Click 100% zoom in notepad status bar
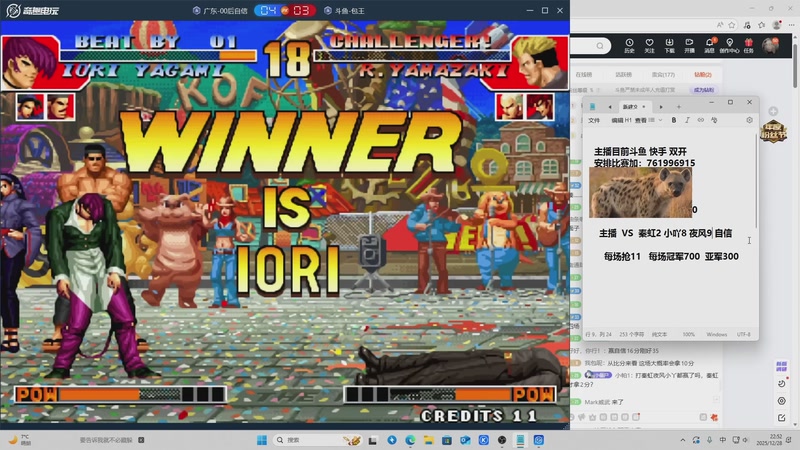 689,335
